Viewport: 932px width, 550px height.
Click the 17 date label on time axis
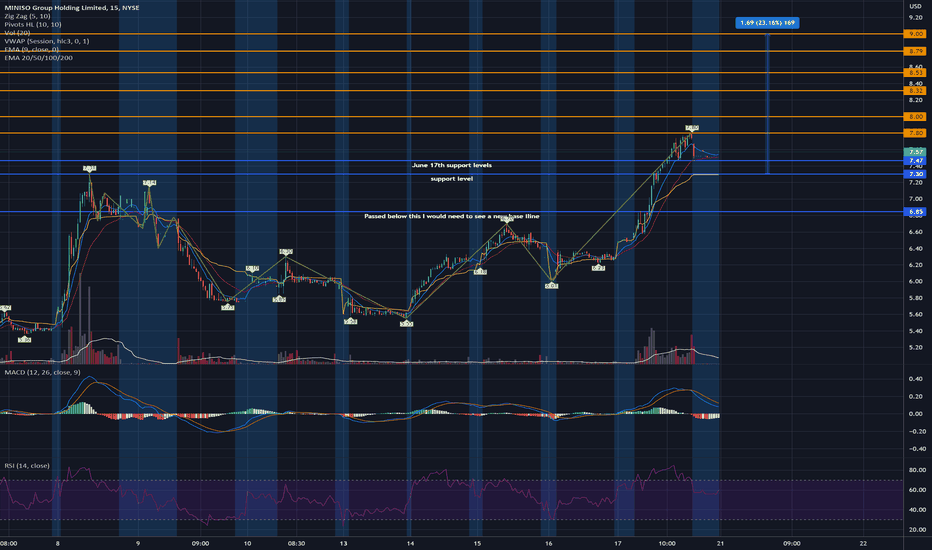[x=618, y=543]
